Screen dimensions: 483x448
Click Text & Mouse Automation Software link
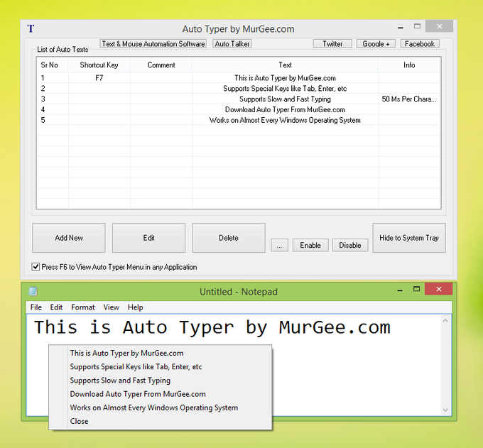pyautogui.click(x=153, y=44)
